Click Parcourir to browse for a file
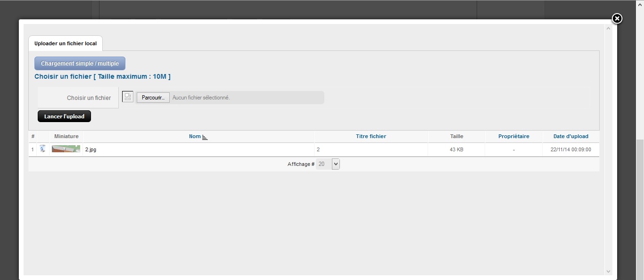This screenshot has width=644, height=280. click(x=153, y=98)
